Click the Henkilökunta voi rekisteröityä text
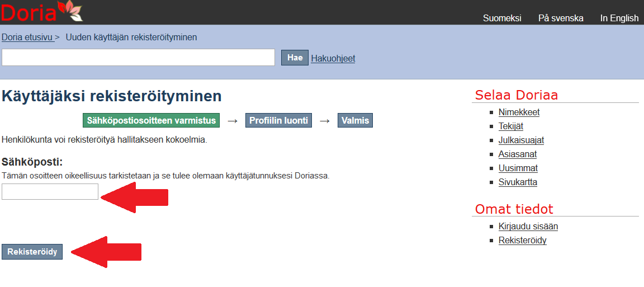644x287 pixels. 105,140
